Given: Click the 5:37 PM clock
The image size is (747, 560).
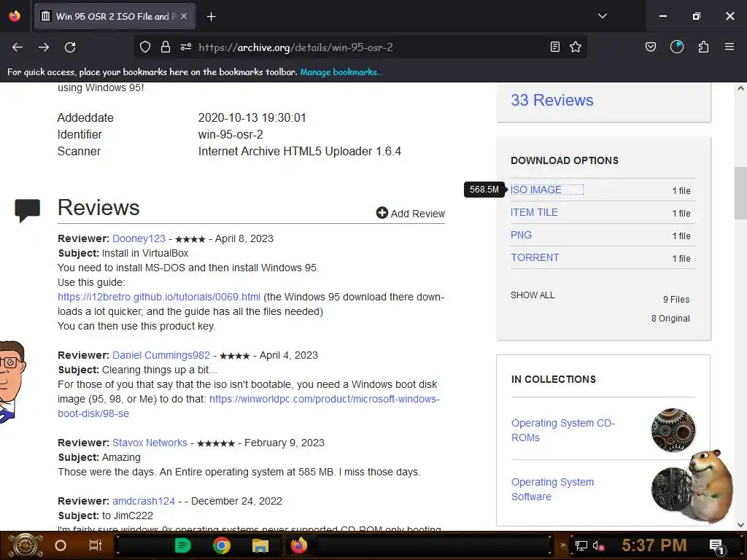Looking at the screenshot, I should (x=654, y=545).
